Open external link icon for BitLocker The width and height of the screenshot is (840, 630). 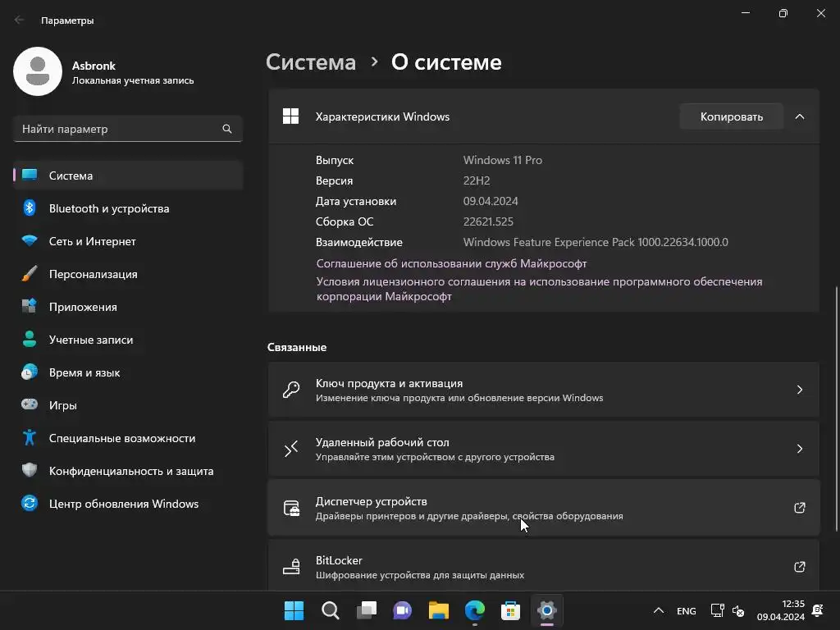coord(799,567)
